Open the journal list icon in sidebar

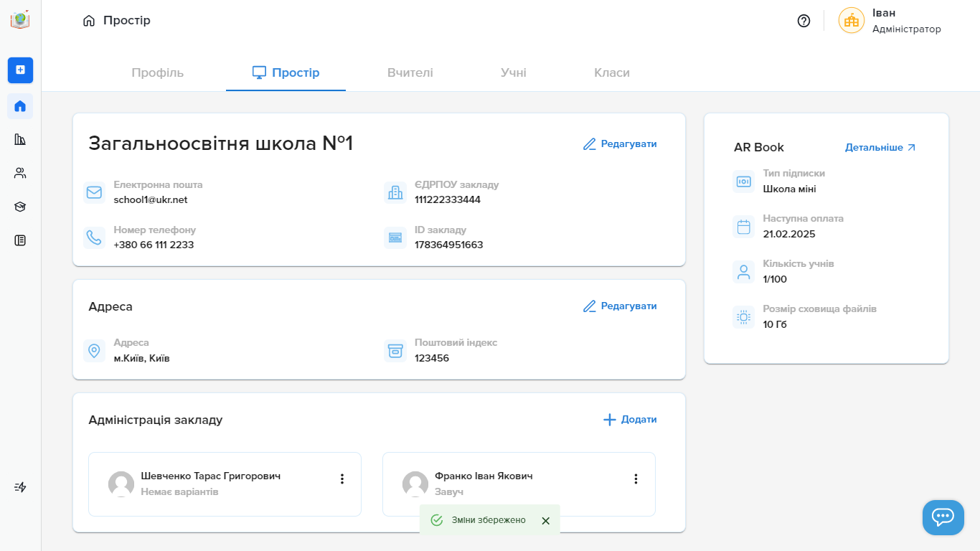click(20, 240)
